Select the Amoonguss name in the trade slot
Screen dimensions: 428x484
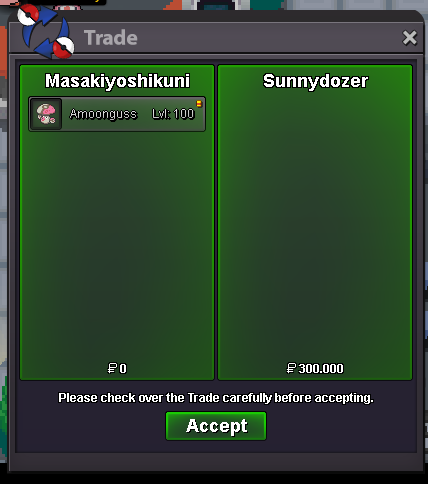pyautogui.click(x=103, y=114)
